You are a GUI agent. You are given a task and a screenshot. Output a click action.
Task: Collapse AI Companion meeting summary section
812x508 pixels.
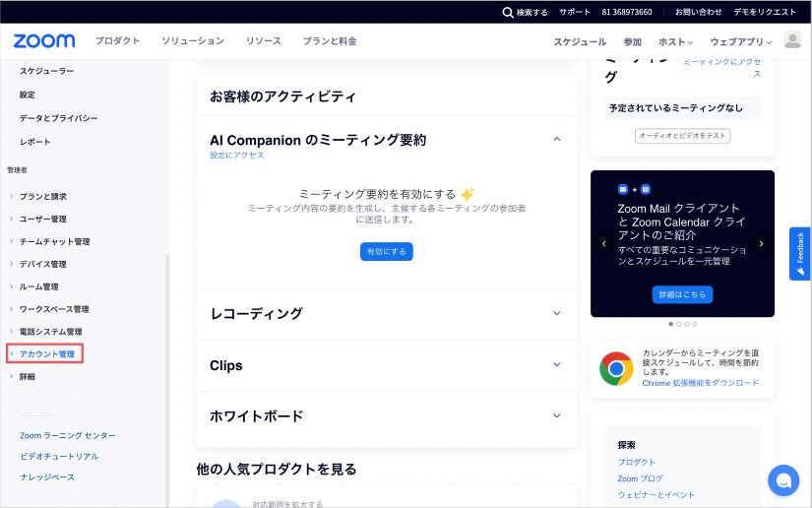click(x=556, y=140)
